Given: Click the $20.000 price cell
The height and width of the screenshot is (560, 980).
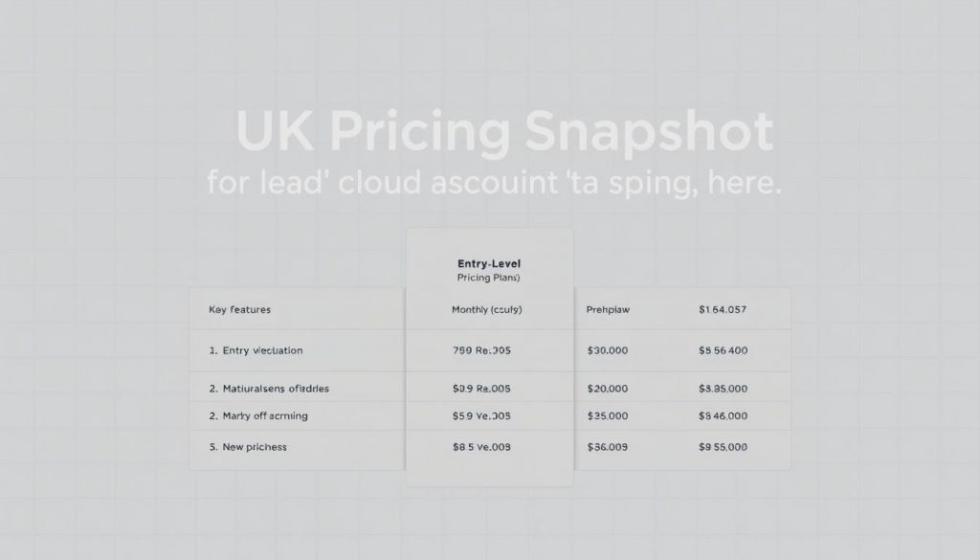Looking at the screenshot, I should [607, 389].
